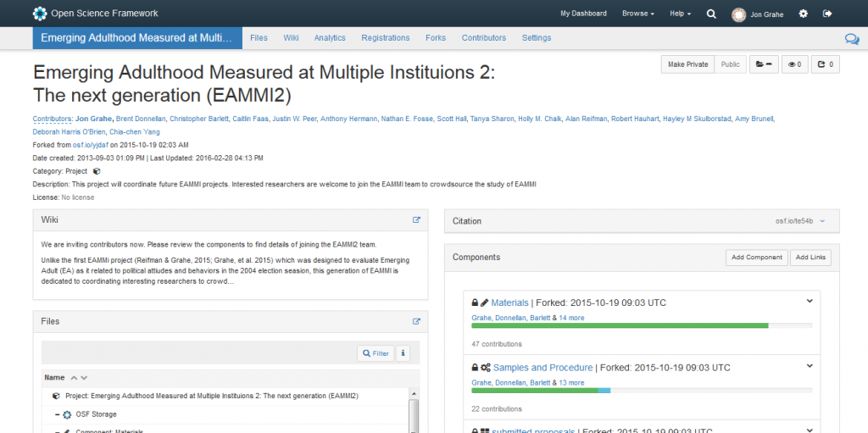Click the OSF Storage gear icon

click(x=68, y=414)
